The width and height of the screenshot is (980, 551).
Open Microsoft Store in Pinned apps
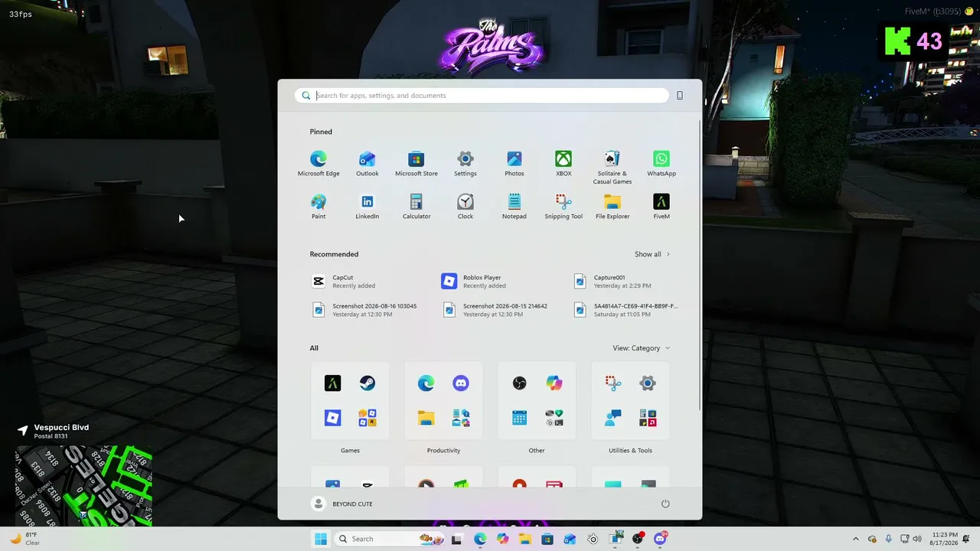click(416, 164)
